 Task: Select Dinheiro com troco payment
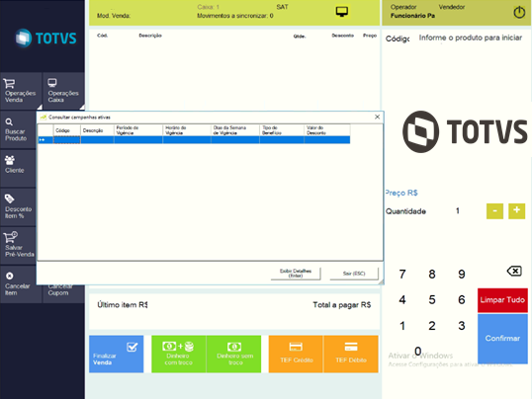[178, 354]
